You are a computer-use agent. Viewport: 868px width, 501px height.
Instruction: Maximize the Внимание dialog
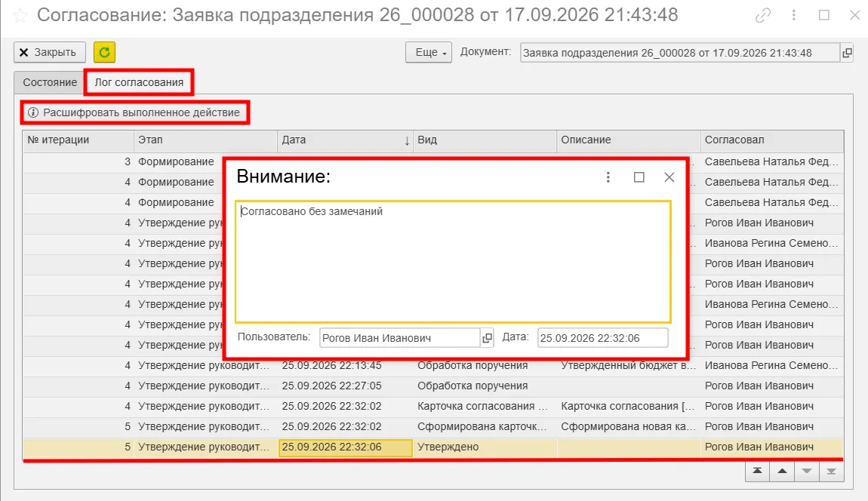point(639,177)
